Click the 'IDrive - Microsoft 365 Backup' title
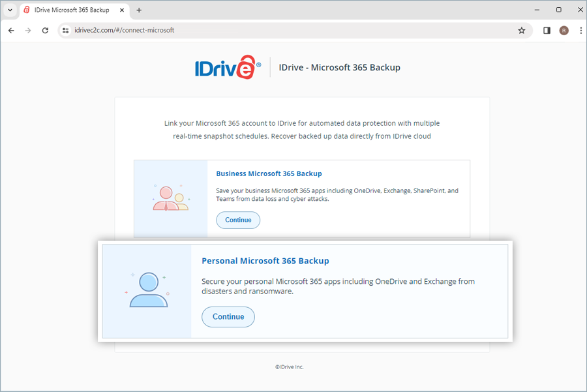 point(340,67)
